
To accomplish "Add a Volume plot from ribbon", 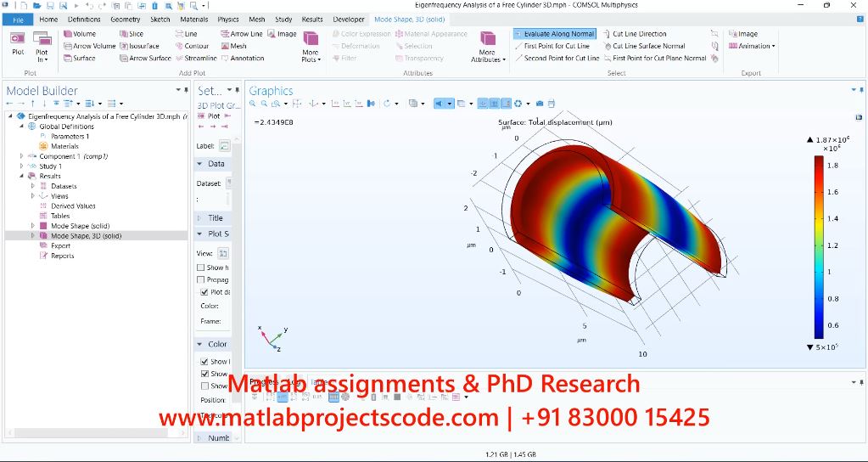I will (80, 34).
